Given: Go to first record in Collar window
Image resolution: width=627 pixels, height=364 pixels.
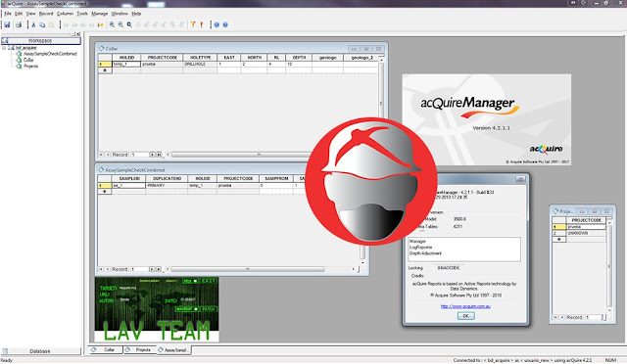Looking at the screenshot, I should pyautogui.click(x=101, y=155).
